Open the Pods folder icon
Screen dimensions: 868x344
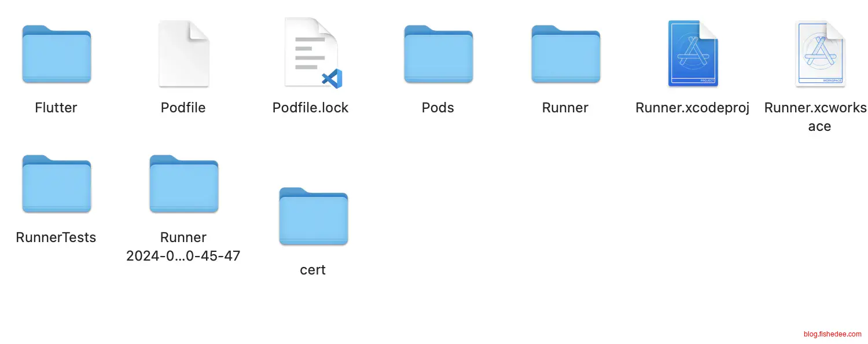pos(438,54)
